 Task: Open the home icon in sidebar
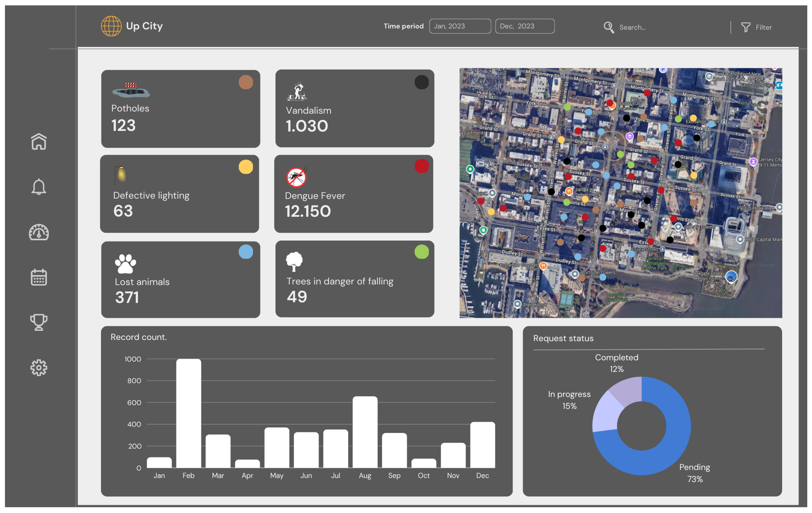[39, 141]
